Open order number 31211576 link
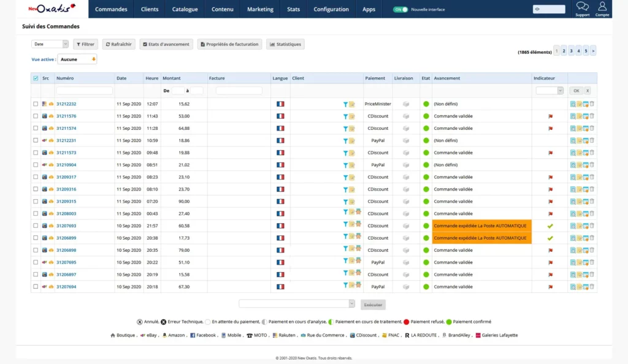 [x=66, y=116]
